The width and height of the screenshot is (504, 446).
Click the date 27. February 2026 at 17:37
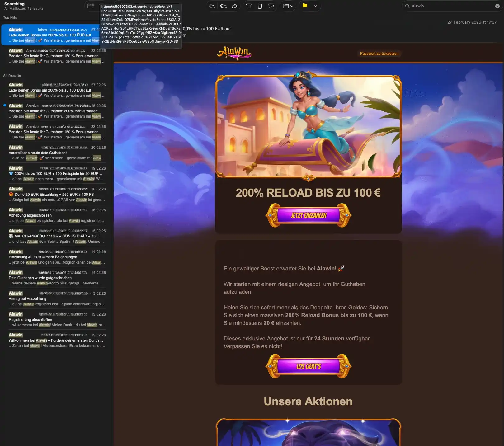click(x=472, y=22)
